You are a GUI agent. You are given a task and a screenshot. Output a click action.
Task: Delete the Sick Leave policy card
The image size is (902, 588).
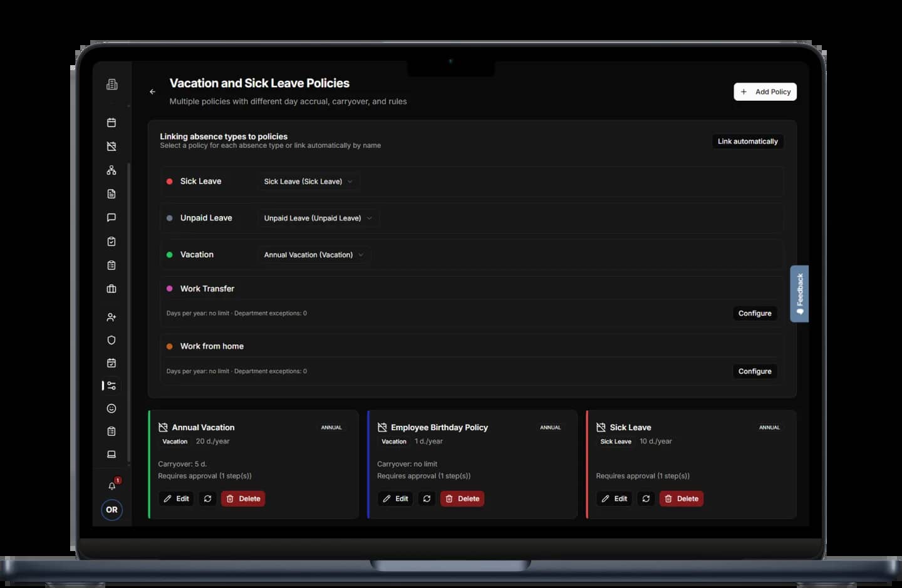682,498
